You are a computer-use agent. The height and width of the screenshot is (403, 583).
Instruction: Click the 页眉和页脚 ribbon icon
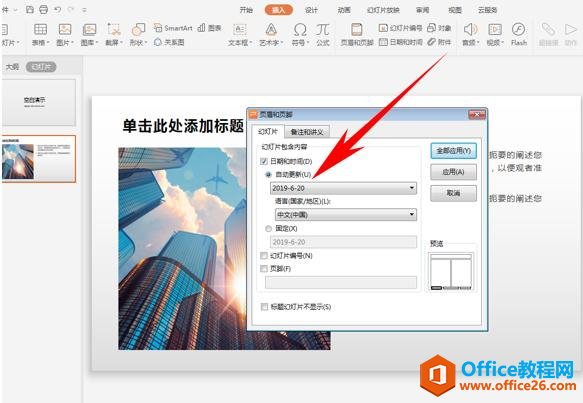click(x=357, y=29)
